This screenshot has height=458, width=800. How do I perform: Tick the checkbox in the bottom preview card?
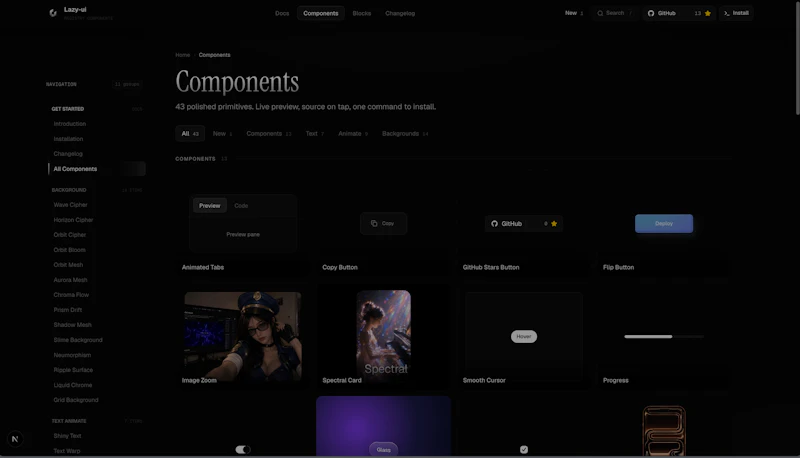pyautogui.click(x=523, y=449)
